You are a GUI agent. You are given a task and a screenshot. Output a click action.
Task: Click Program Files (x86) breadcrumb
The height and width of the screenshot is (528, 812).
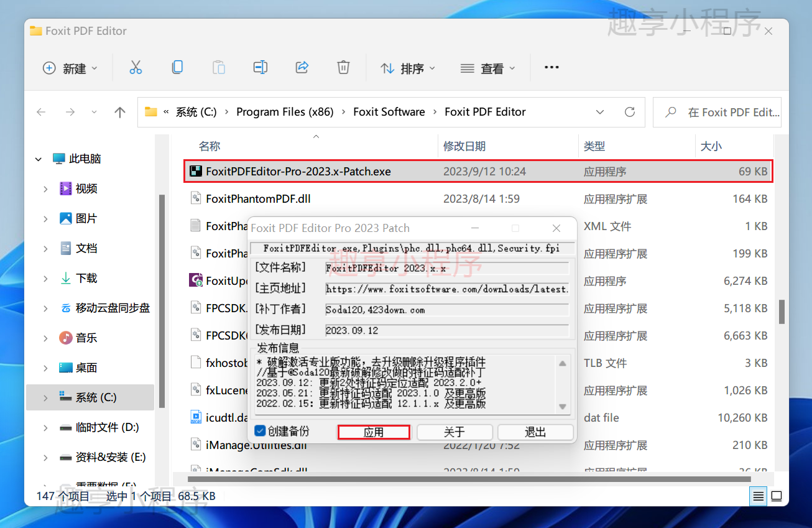pos(285,112)
